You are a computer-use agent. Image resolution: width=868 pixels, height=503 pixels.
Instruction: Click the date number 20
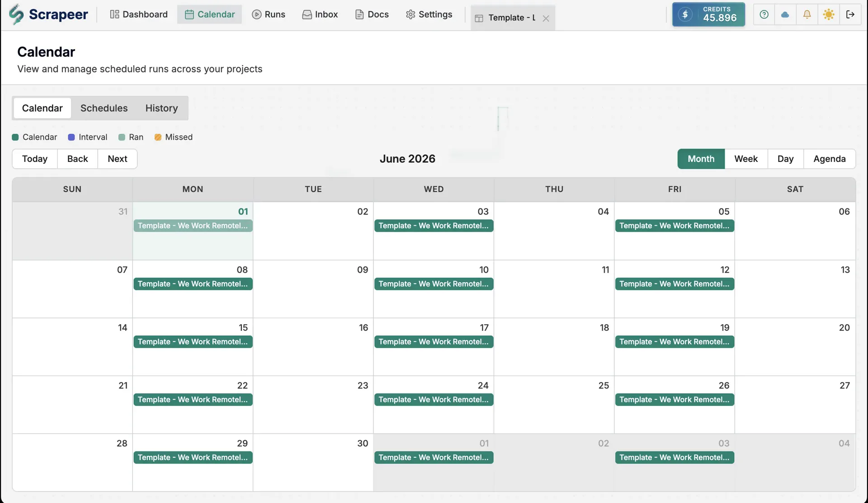coord(844,327)
